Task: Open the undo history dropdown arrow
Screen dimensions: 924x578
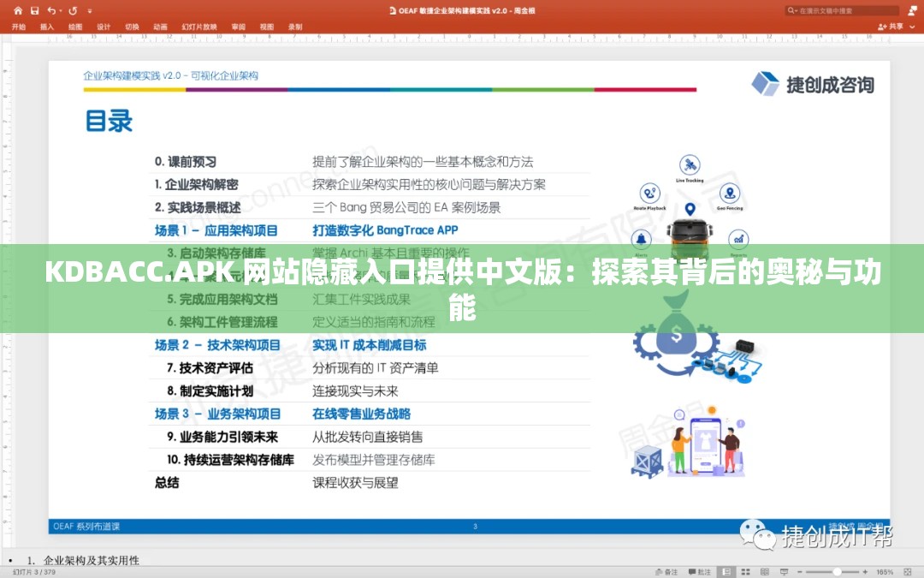Action: point(61,11)
